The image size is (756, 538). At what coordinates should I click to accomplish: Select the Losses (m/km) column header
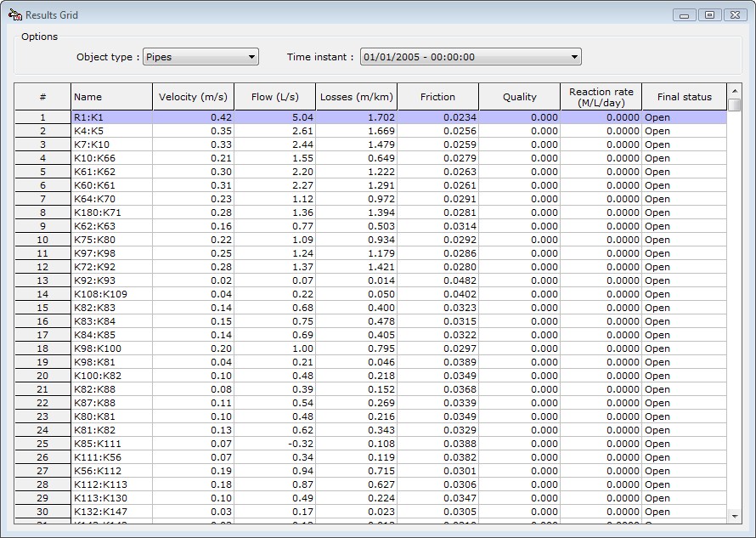coord(356,97)
